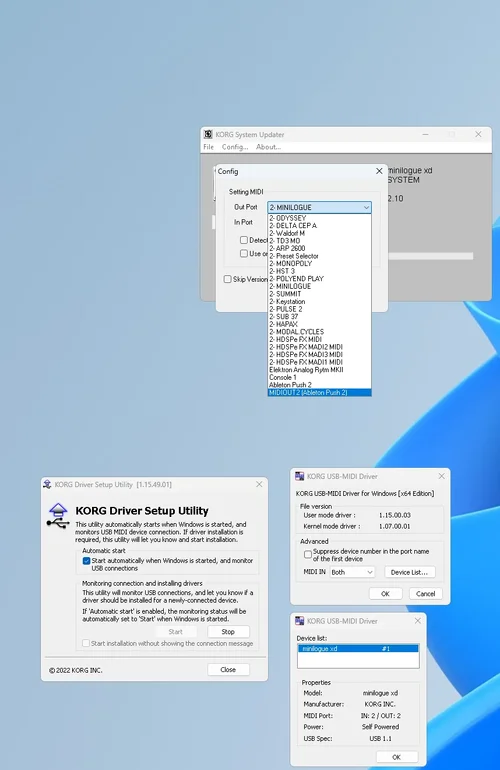Click Close in Driver Setup Utility
The width and height of the screenshot is (500, 770).
coord(228,669)
